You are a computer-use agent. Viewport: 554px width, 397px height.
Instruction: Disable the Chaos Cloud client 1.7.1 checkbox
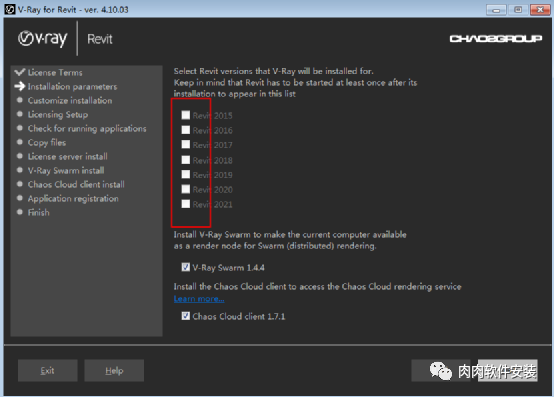(x=185, y=316)
